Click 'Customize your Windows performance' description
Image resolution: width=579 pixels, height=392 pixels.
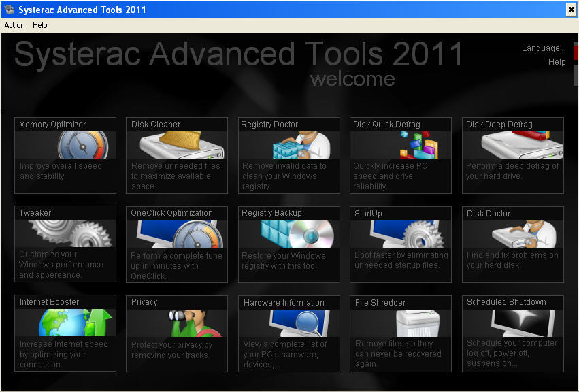click(61, 265)
